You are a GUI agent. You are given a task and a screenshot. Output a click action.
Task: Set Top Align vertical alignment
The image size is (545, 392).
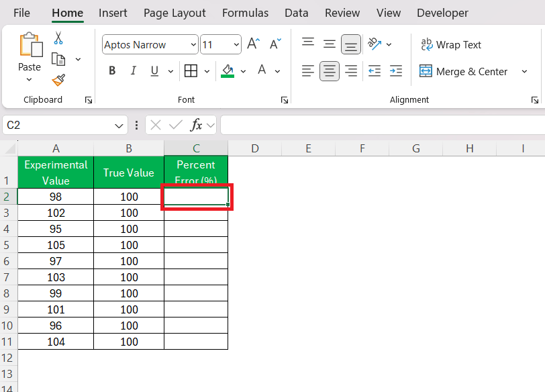[x=308, y=43]
